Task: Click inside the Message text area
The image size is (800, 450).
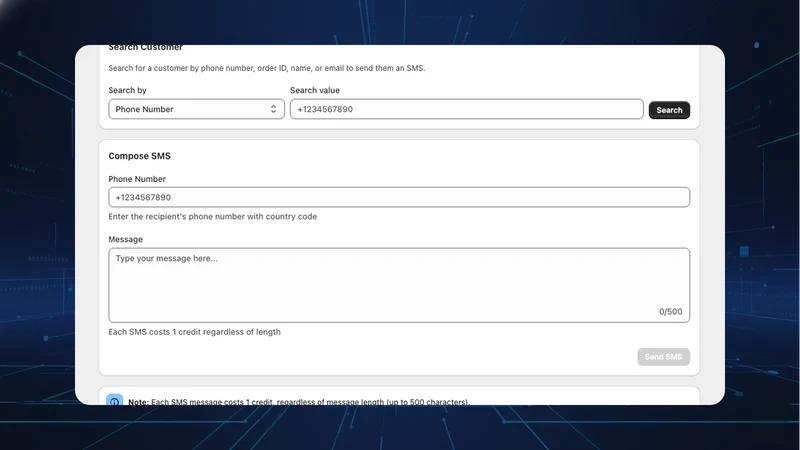Action: pos(399,285)
